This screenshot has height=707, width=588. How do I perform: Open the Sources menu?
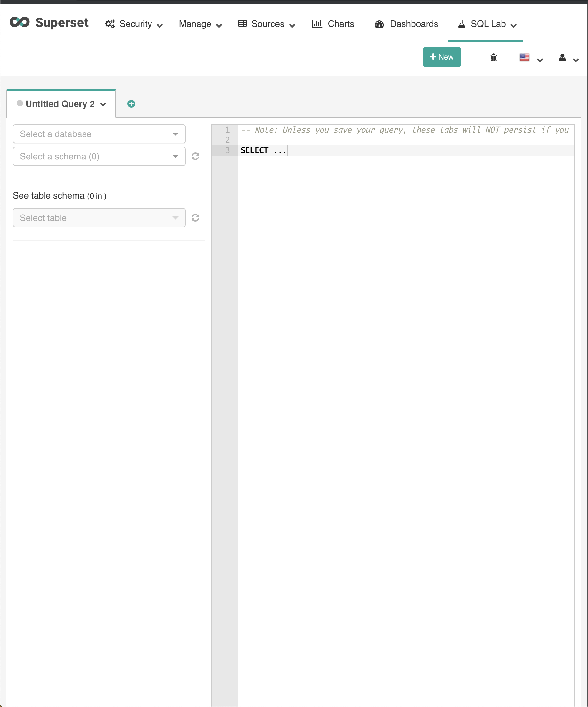(x=266, y=24)
